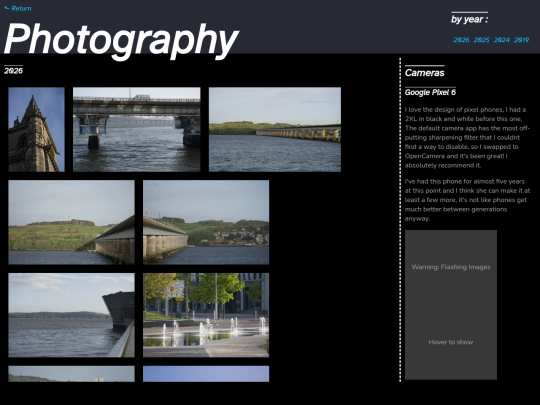
Task: Click the paragraph mentioning OpenCamera
Action: (x=467, y=137)
